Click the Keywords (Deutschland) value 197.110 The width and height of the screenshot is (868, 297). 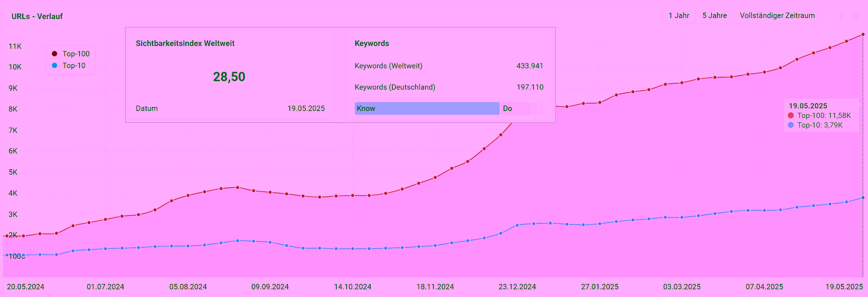pos(530,87)
